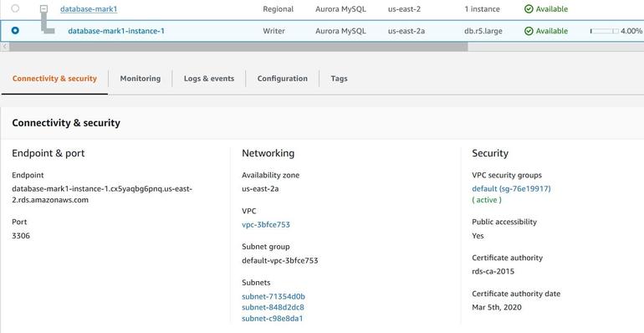Click the scrollbar left arrow

(x=4, y=47)
